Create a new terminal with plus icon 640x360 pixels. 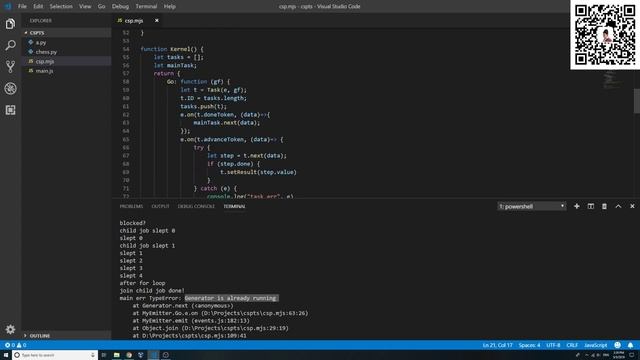(576, 206)
